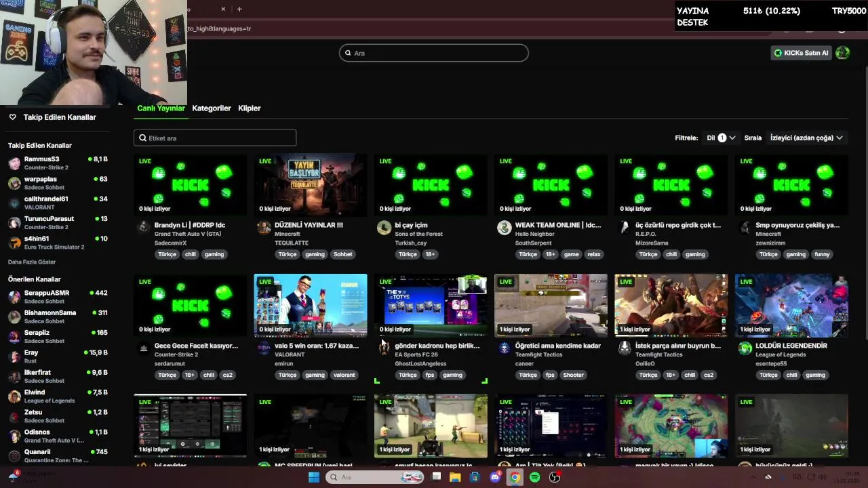
Task: Expand Daha Fazla Göster in followed channels
Action: 32,262
